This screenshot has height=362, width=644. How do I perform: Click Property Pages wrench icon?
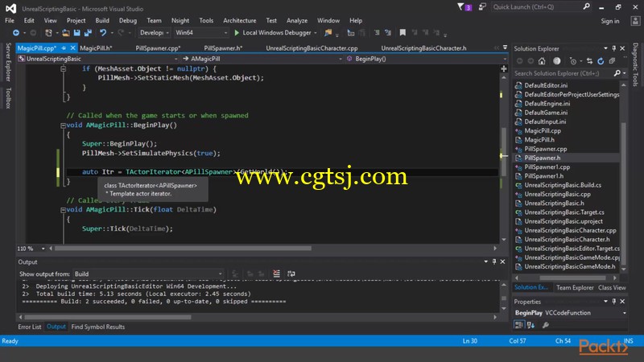click(546, 325)
